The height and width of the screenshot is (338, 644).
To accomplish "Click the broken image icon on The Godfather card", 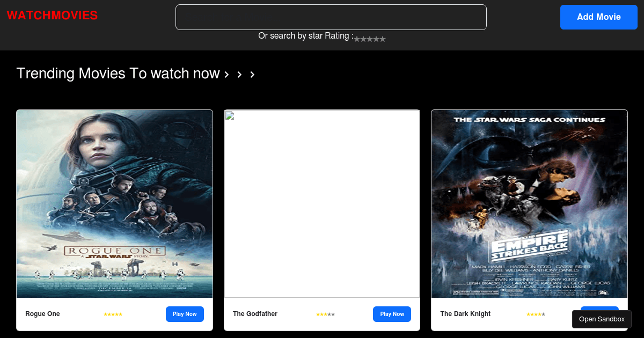I will [x=230, y=115].
